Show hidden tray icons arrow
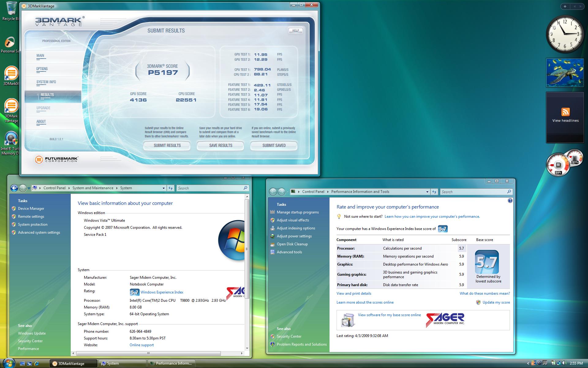The image size is (588, 368). [x=528, y=363]
